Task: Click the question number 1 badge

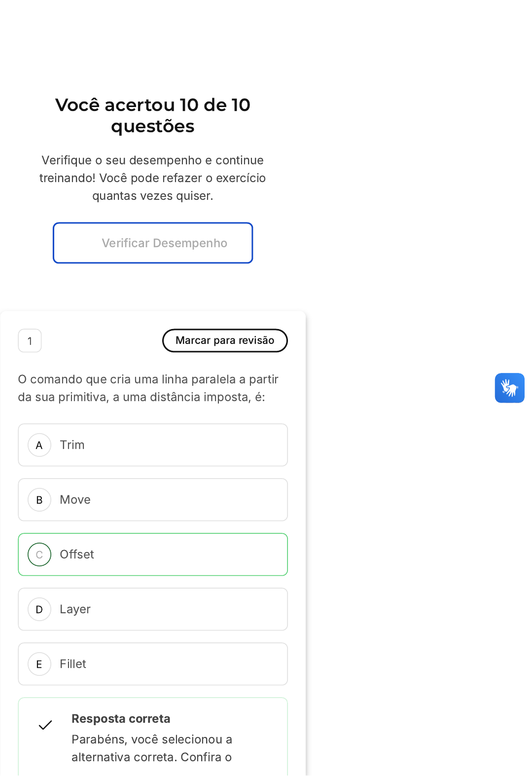Action: [x=30, y=341]
